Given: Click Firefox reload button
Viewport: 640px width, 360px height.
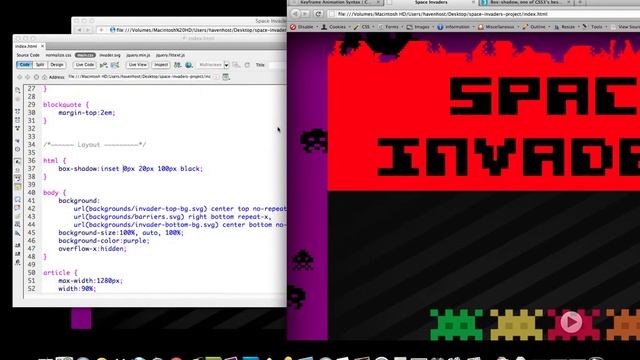Looking at the screenshot, I should [x=318, y=13].
